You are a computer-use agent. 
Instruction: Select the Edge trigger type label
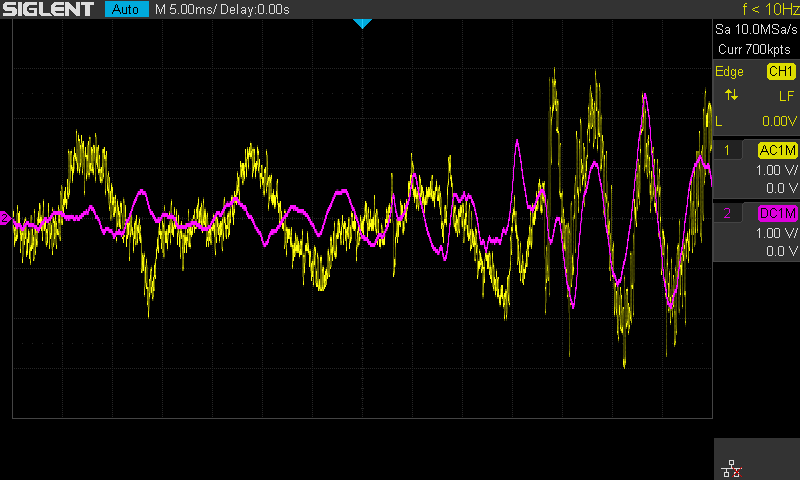[x=729, y=72]
